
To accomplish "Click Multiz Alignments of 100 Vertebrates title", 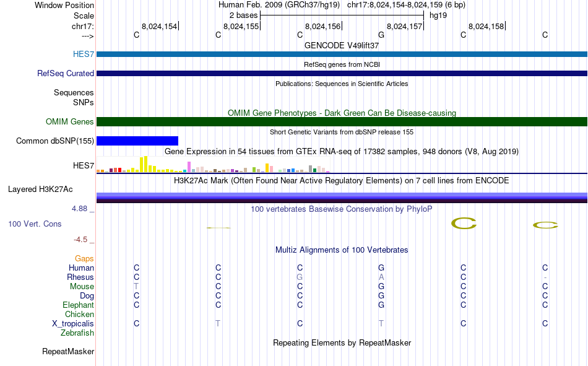I will (x=342, y=250).
